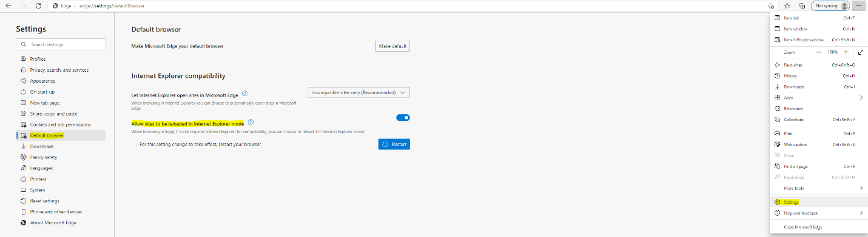Screen dimensions: 868x237
Task: Expand the More tools submenu
Action: coord(818,188)
